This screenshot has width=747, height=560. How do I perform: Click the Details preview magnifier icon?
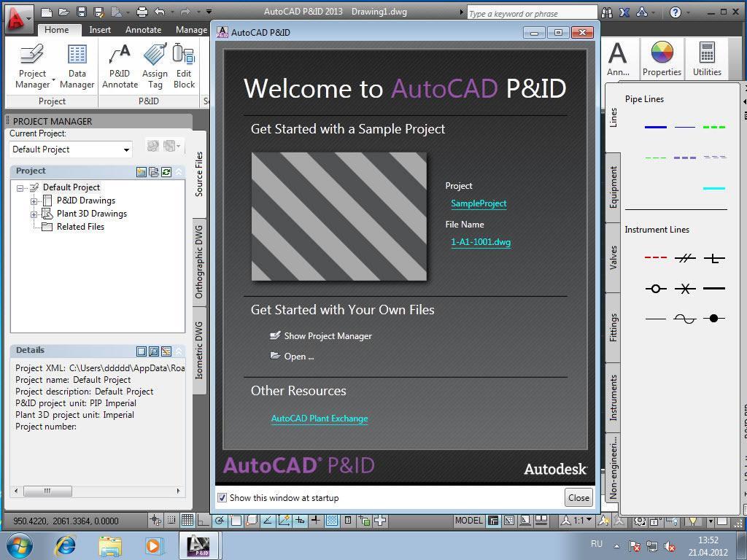154,351
